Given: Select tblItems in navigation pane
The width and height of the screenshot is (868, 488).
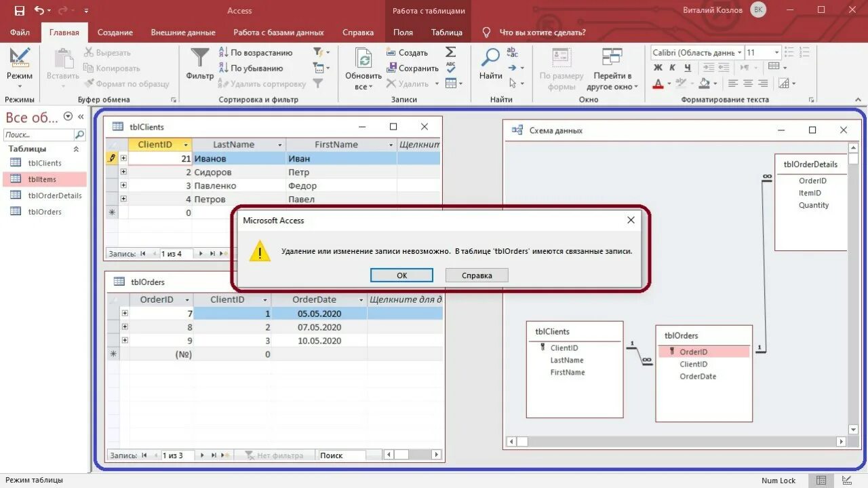Looking at the screenshot, I should click(45, 179).
